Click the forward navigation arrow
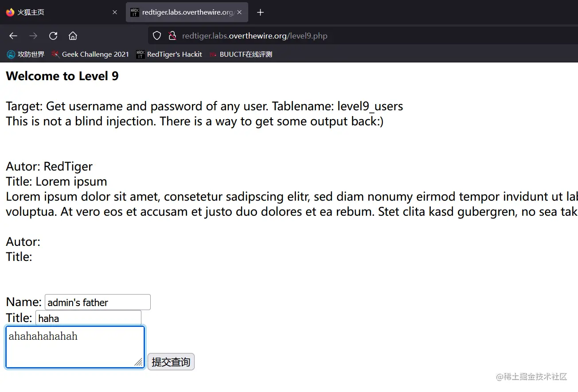This screenshot has width=578, height=392. click(33, 36)
